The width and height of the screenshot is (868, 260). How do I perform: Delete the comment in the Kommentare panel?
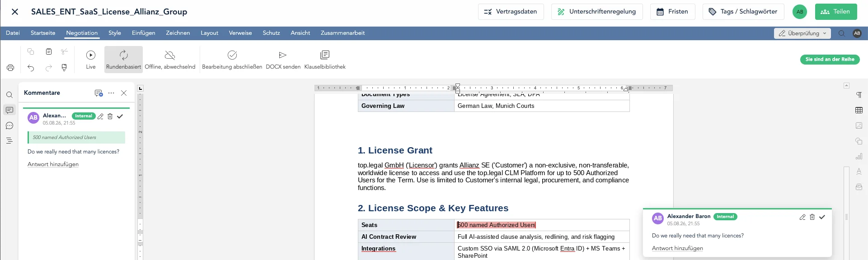pos(110,116)
